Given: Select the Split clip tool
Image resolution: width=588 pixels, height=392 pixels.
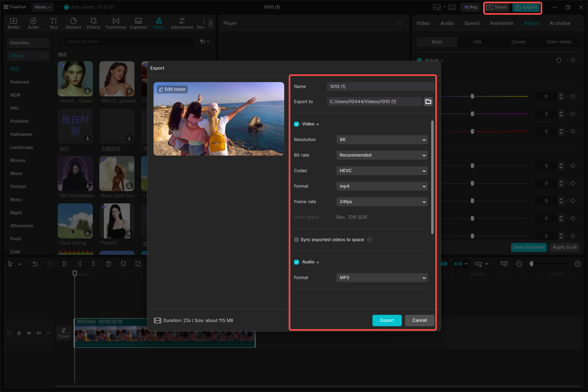Looking at the screenshot, I should tap(65, 264).
